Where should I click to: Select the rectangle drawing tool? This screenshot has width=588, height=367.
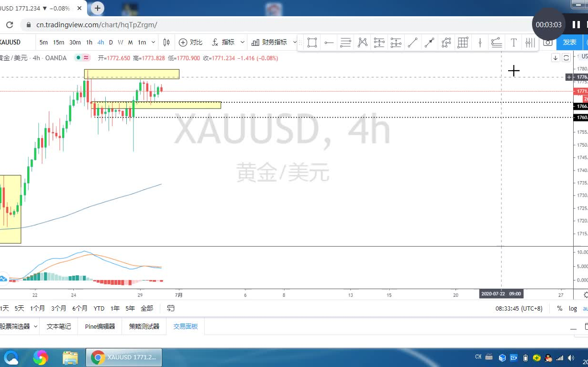(312, 43)
